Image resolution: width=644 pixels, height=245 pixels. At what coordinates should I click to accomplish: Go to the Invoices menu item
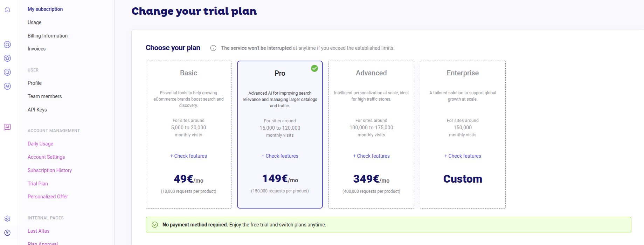point(37,49)
